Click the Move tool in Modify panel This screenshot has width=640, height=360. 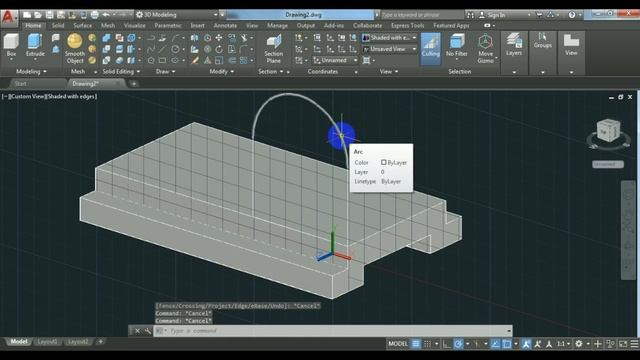click(x=219, y=38)
